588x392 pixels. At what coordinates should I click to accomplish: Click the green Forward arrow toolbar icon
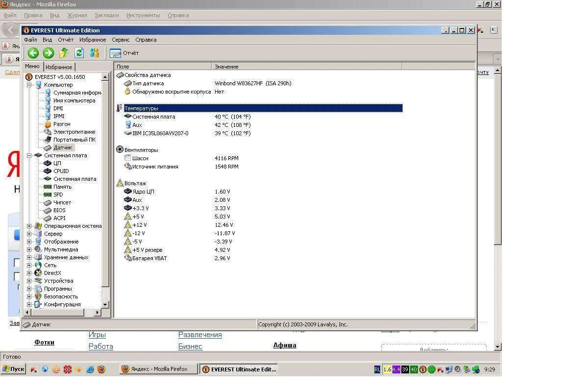48,53
